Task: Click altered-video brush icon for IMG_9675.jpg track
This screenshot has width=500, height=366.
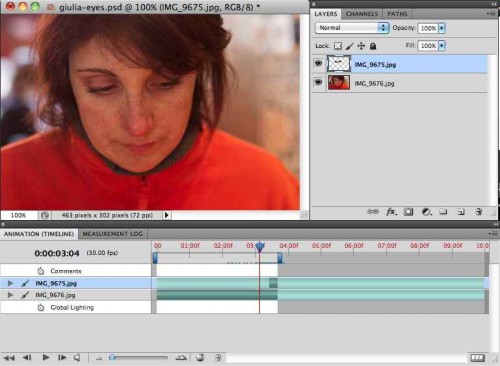Action: coord(25,283)
